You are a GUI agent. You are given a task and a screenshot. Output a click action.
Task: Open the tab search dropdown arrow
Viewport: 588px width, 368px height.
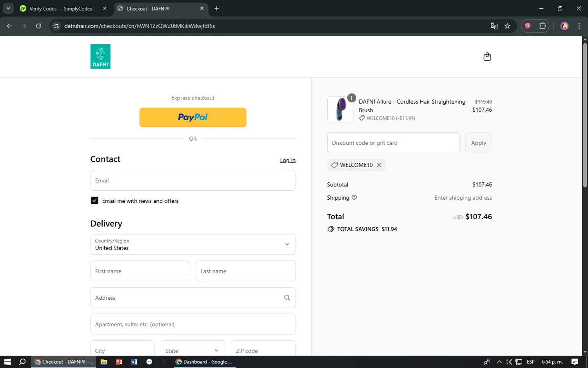(8, 8)
